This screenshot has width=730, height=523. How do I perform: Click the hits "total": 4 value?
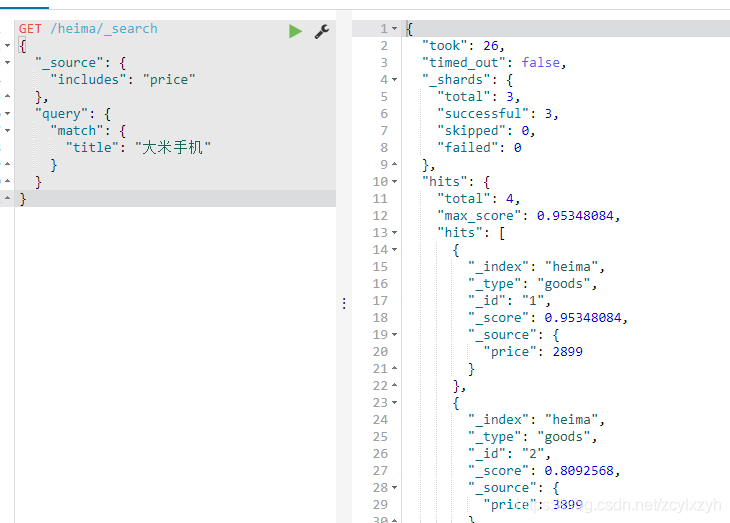(510, 199)
